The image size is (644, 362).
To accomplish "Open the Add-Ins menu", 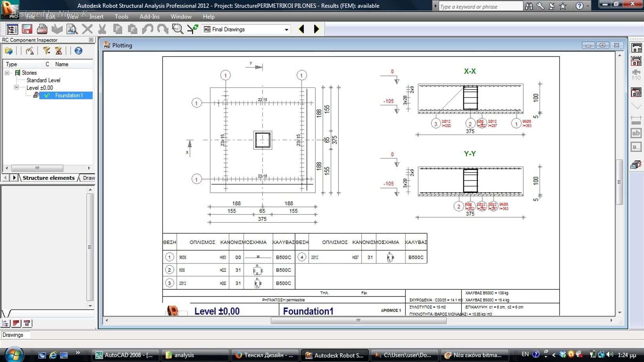I will click(x=150, y=16).
